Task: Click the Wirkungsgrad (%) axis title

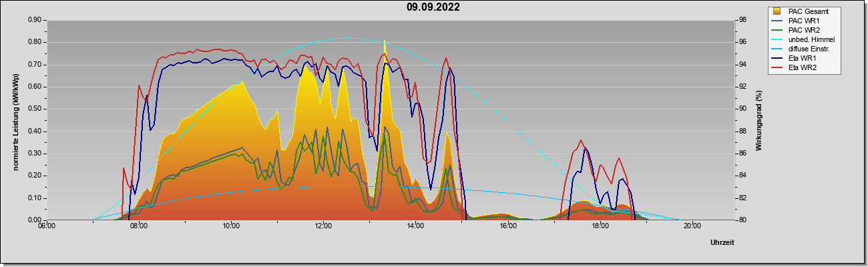Action: pos(759,120)
